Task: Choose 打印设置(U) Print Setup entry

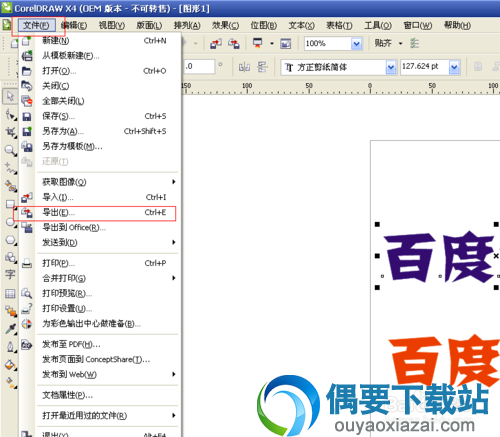Action: pyautogui.click(x=100, y=309)
